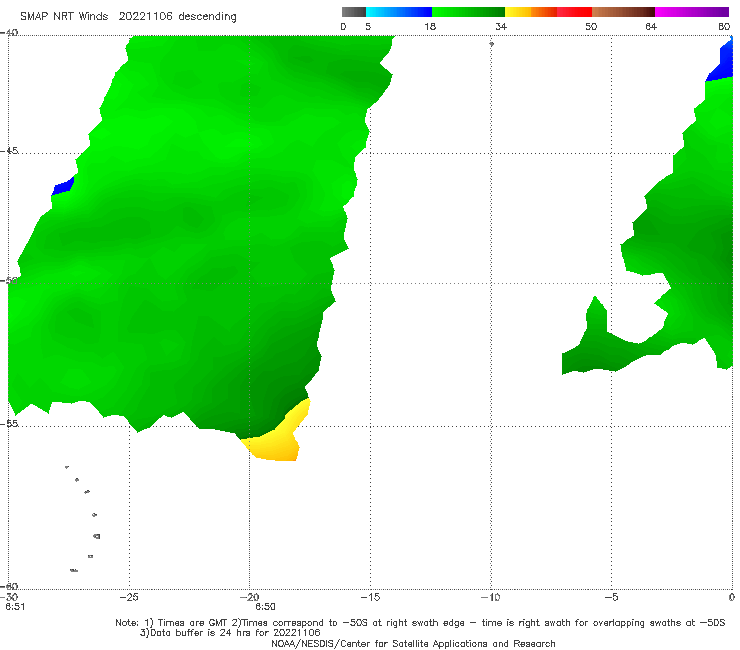The height and width of the screenshot is (650, 740).
Task: Click the small blue patch on the left swath edge
Action: [63, 186]
